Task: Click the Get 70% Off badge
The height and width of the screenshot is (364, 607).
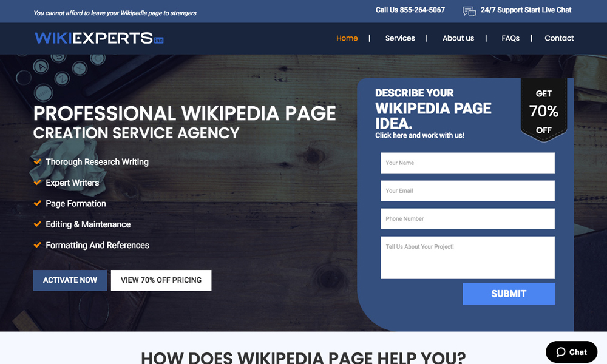Action: (543, 111)
